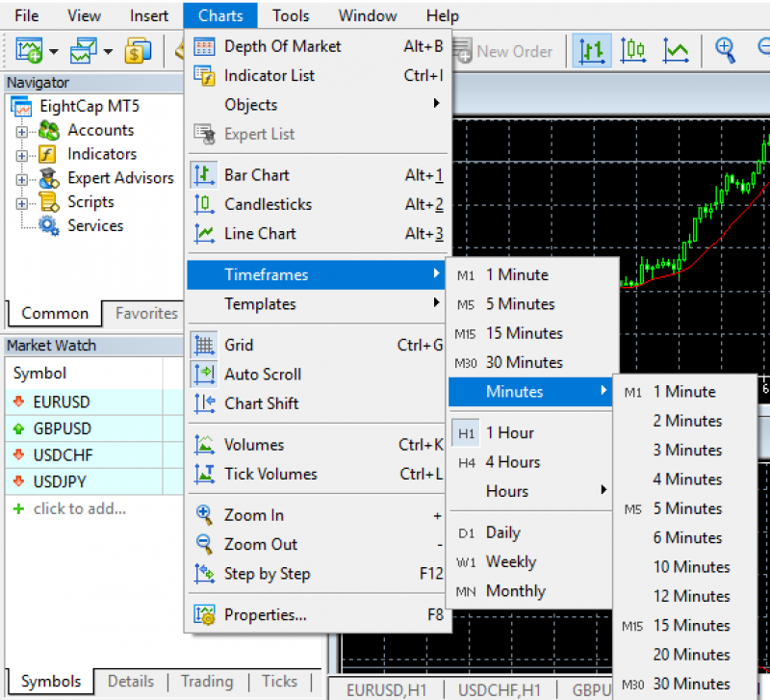Click 'click to add...' symbol field

(x=80, y=509)
